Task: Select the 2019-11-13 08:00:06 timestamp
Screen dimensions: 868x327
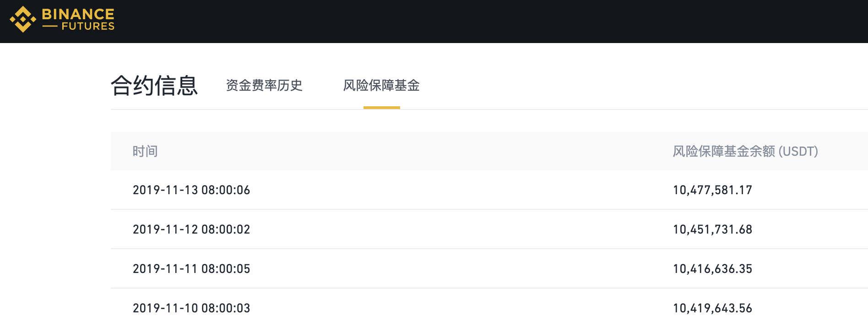Action: [x=191, y=190]
